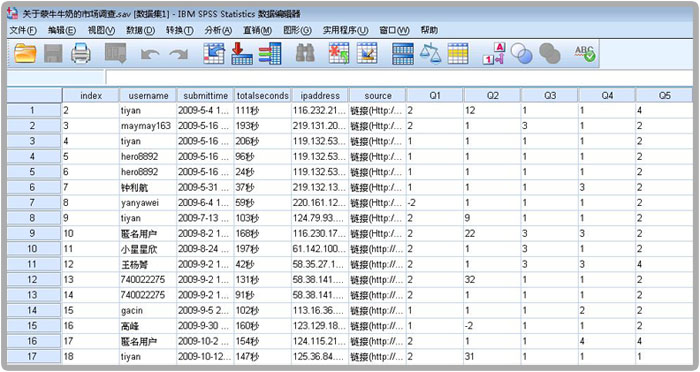700x372 pixels.
Task: Open Find with the binoculars icon
Action: (x=305, y=53)
